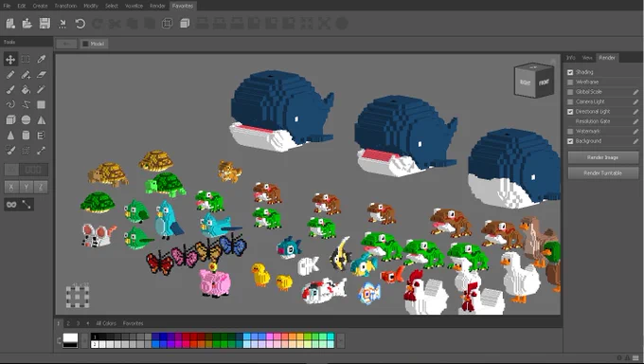Viewport: 644px width, 364px height.
Task: Toggle the X axis mirror button
Action: 11,187
